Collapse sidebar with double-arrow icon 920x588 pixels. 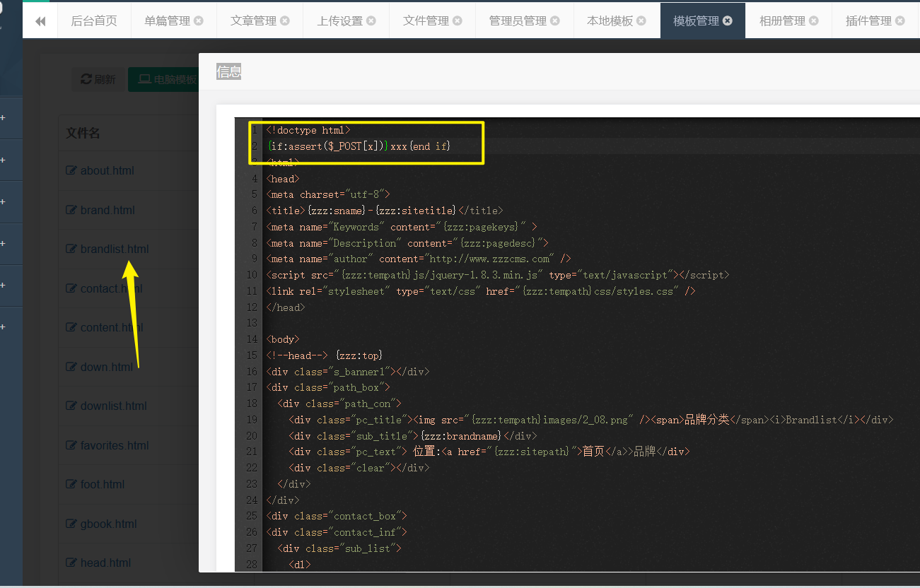[x=40, y=21]
